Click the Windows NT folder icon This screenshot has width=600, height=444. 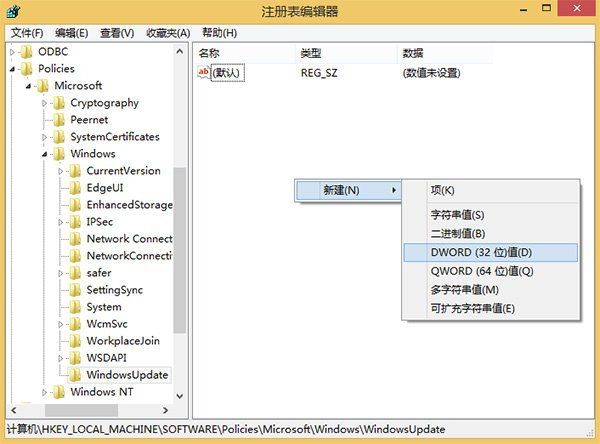pyautogui.click(x=59, y=392)
